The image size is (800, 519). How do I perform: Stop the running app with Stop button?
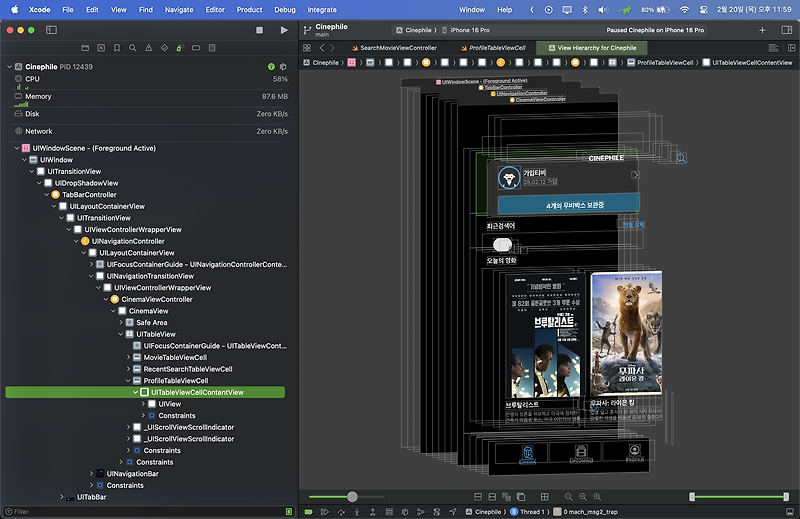(x=260, y=30)
